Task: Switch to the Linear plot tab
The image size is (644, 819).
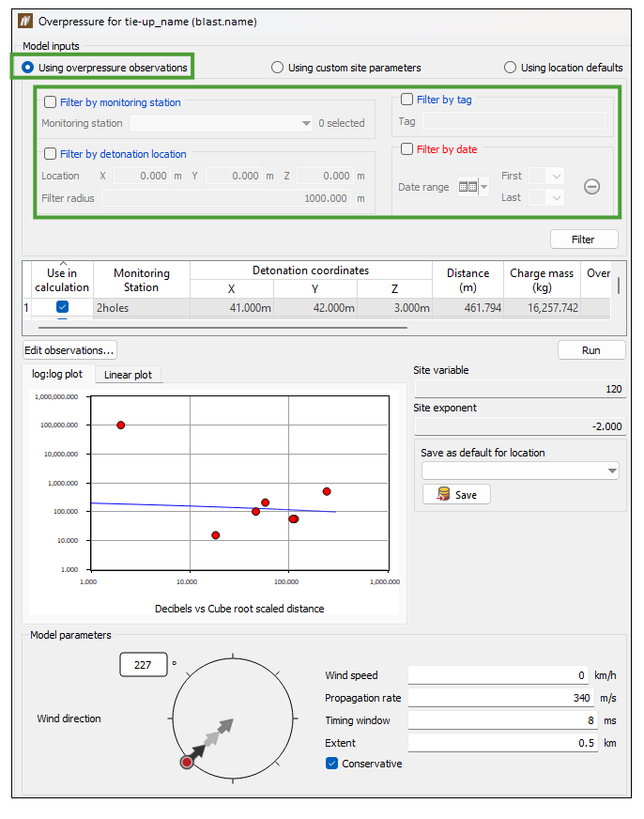Action: pyautogui.click(x=128, y=375)
